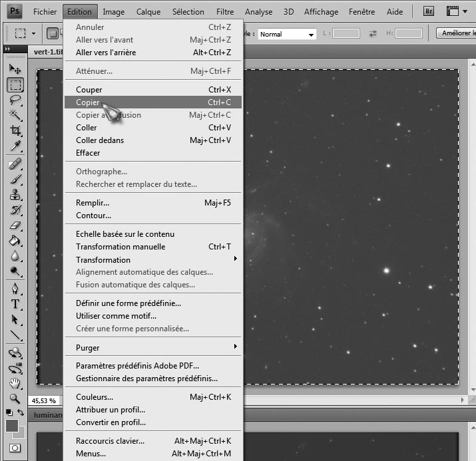Screen dimensions: 476x461
Task: Click the foreground color swatch
Action: coord(11,426)
